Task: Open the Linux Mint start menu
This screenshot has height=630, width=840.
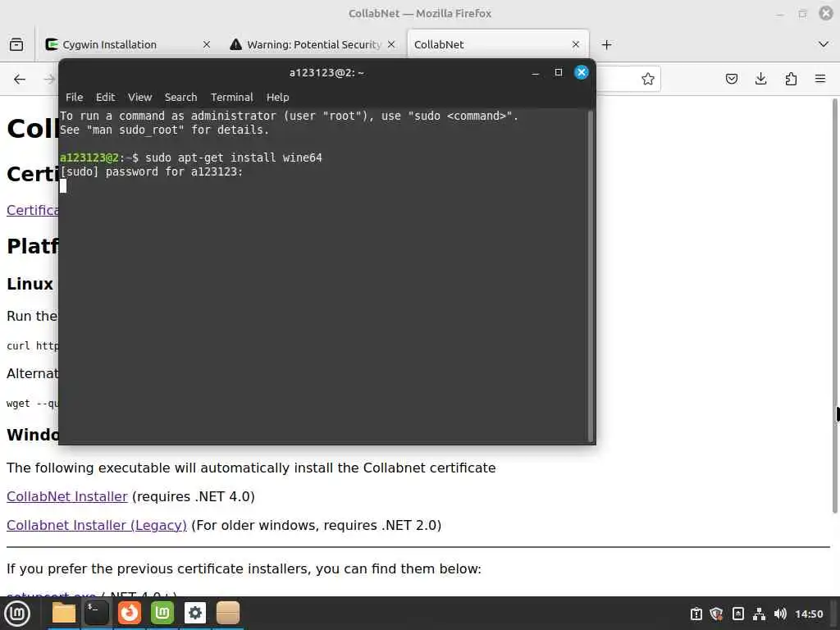Action: [17, 614]
